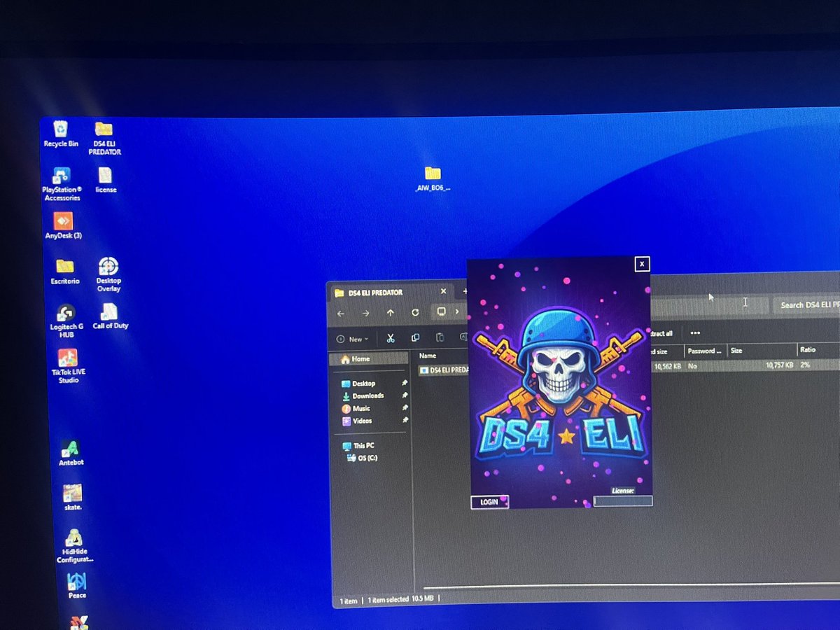The width and height of the screenshot is (840, 630).
Task: Click the Search DS4 ELI PREDATOR box
Action: click(806, 304)
